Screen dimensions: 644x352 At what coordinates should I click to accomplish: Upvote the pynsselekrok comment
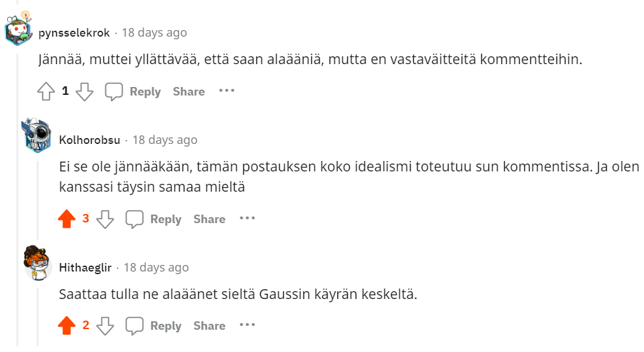(x=45, y=92)
